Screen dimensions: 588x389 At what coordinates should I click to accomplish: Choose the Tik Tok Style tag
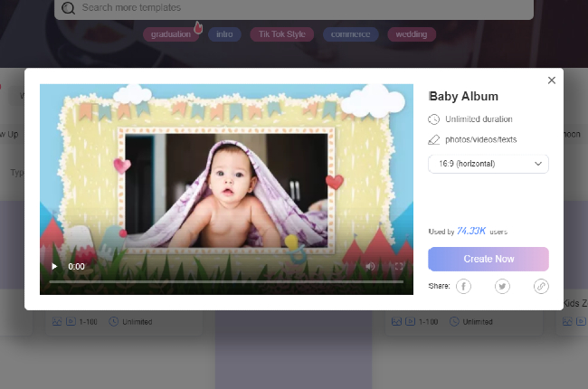tap(282, 34)
